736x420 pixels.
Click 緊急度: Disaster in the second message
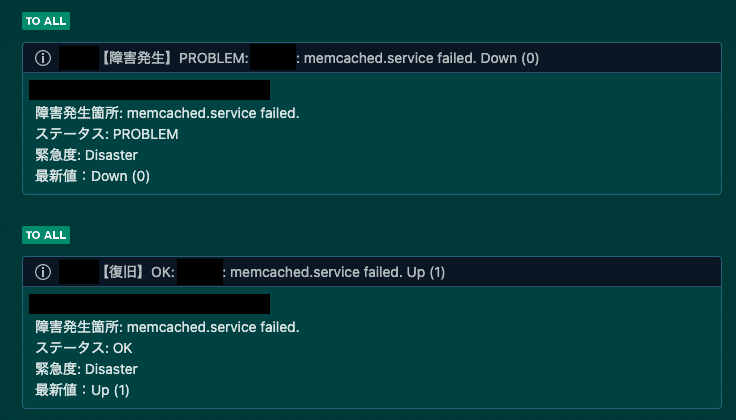click(87, 369)
